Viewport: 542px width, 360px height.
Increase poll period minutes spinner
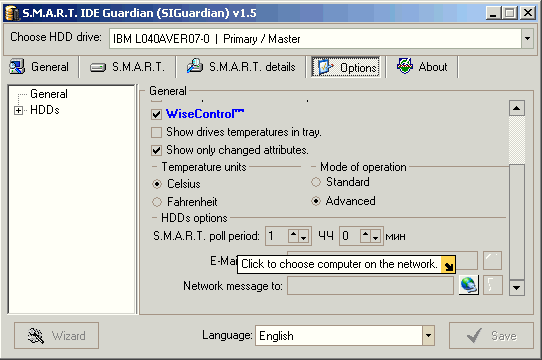[x=365, y=236]
